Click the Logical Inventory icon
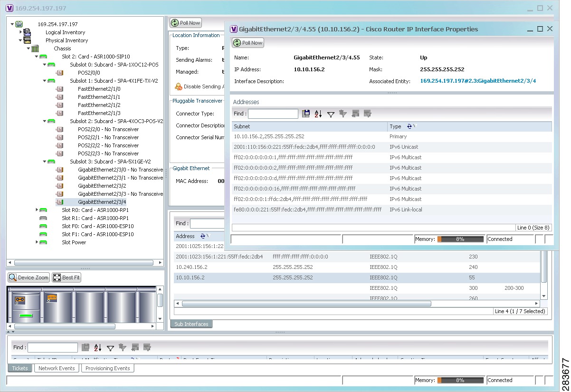The height and width of the screenshot is (392, 571). point(27,32)
